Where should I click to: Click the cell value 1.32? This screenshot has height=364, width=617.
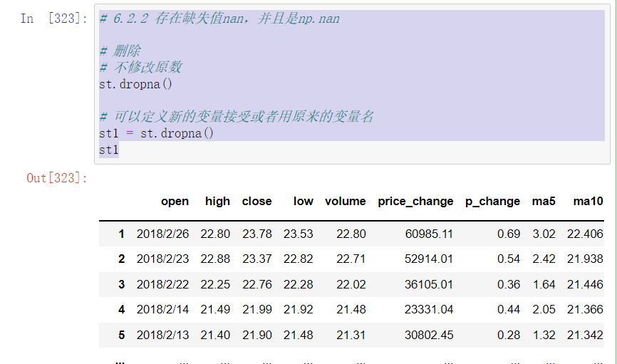[x=544, y=335]
